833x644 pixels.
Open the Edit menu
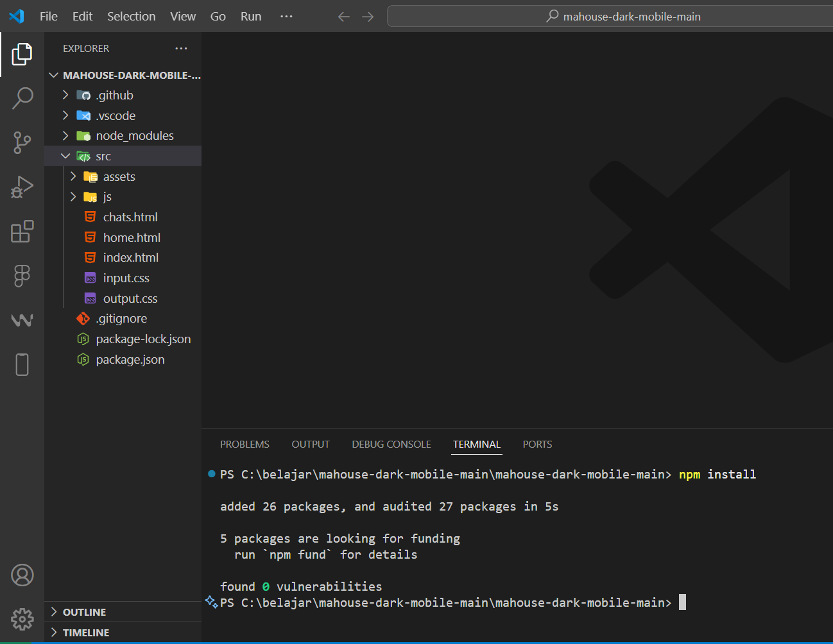point(82,16)
